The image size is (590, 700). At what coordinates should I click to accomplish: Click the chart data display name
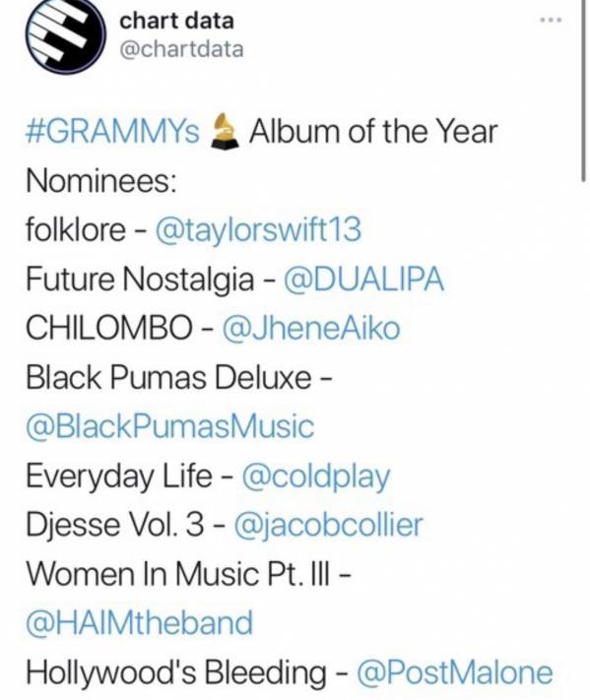click(x=176, y=21)
